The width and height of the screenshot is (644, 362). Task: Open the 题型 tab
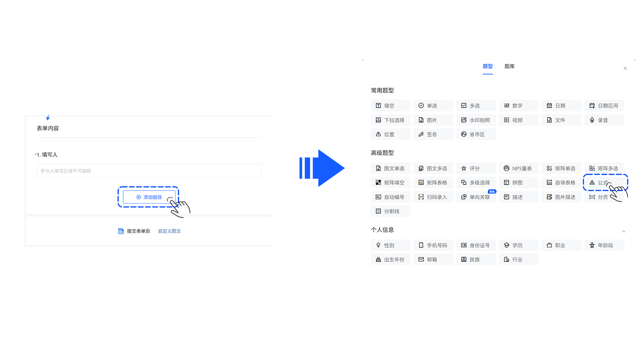[x=487, y=66]
